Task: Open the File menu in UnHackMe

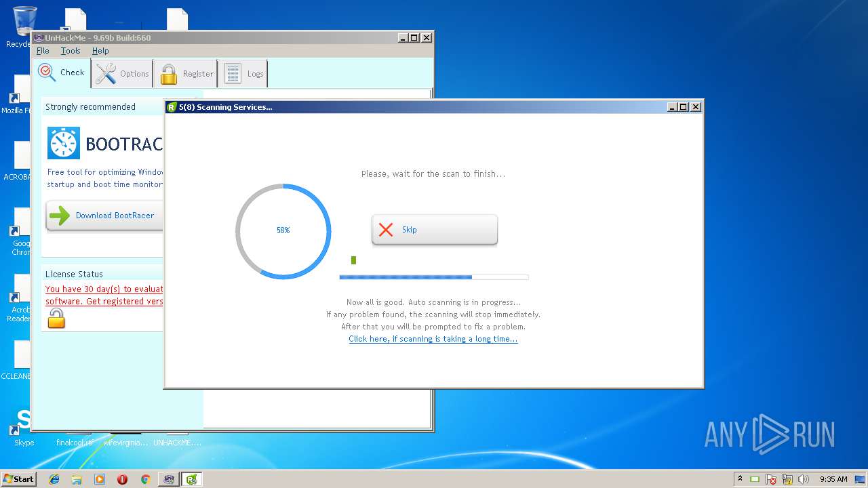Action: (43, 51)
